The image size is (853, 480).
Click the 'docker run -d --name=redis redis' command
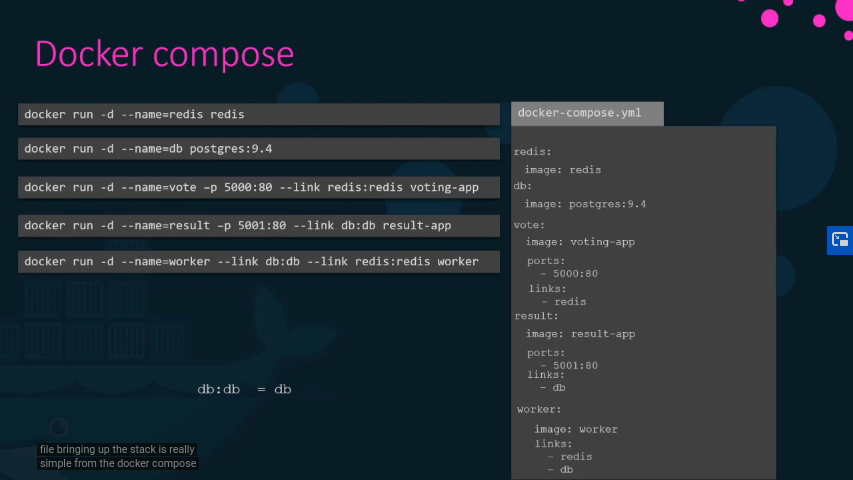tap(259, 114)
